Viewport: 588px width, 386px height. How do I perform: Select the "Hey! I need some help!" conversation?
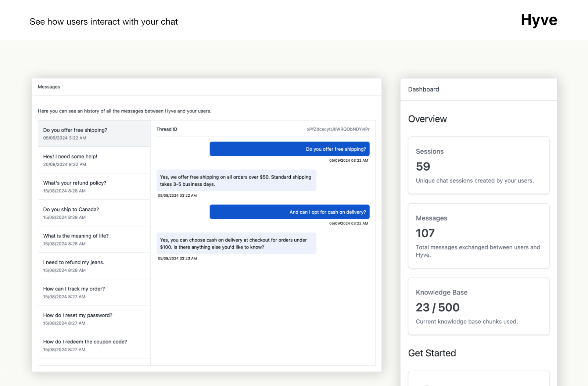[94, 160]
